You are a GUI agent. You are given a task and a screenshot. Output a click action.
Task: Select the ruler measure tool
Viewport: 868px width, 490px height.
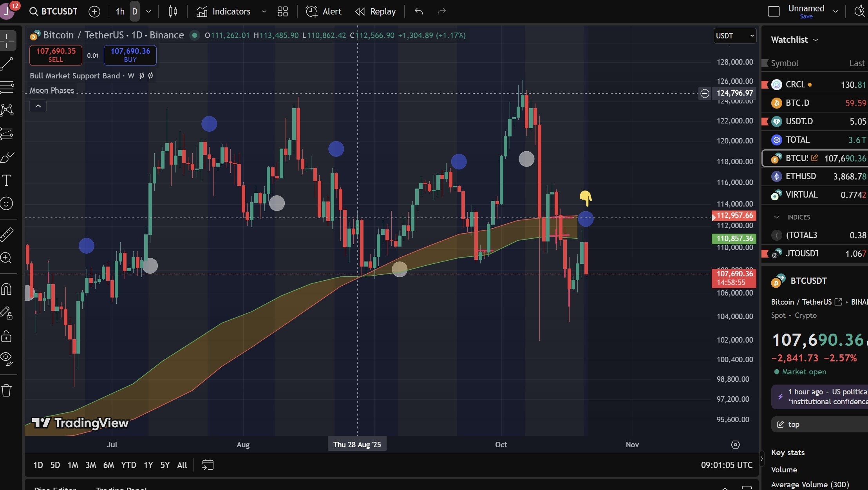pos(7,234)
